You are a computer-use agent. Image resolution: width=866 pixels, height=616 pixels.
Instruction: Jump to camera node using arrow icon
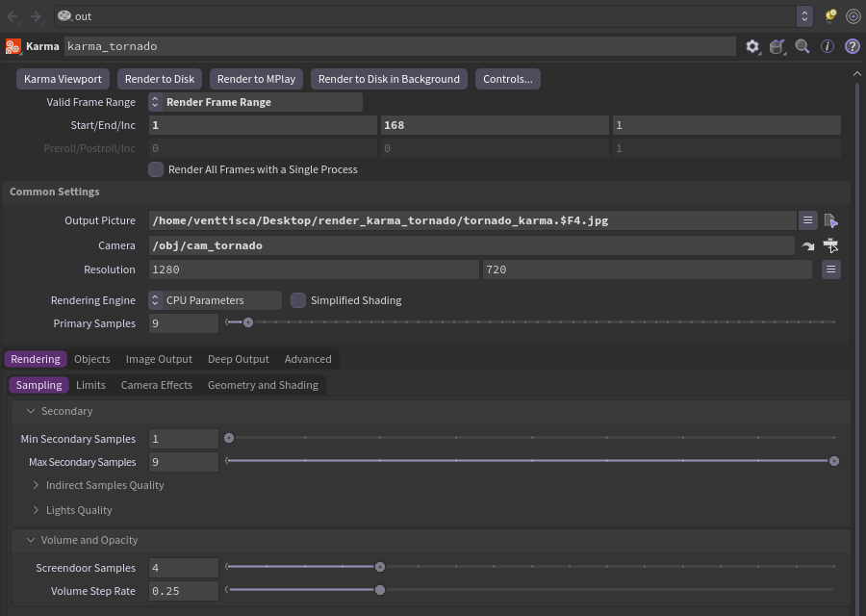[x=808, y=245]
